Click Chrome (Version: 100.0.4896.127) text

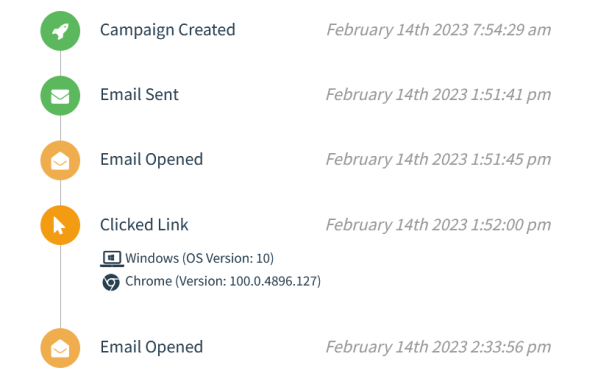tap(223, 281)
